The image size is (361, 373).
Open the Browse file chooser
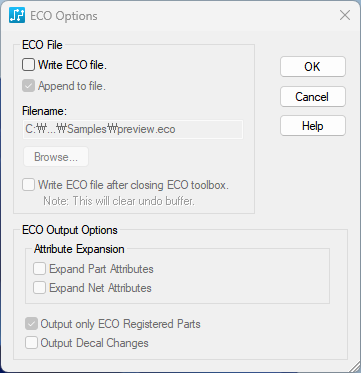[x=56, y=157]
